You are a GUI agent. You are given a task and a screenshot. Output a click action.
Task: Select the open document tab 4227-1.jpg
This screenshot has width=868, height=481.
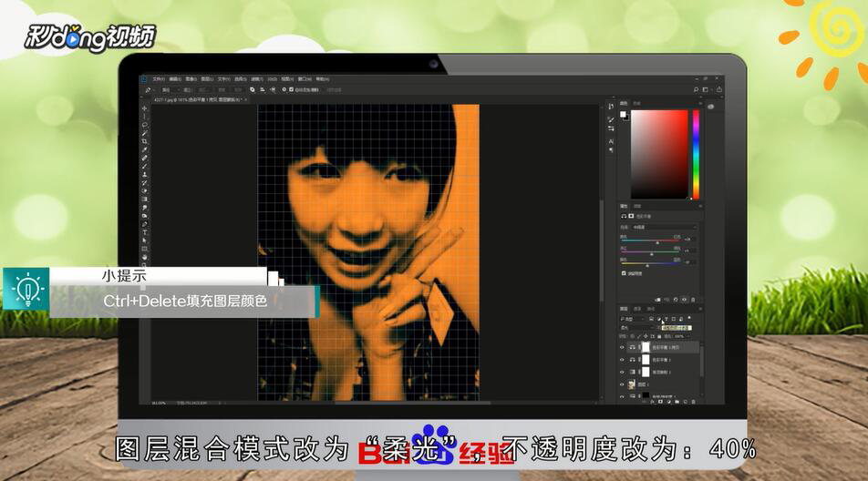tap(198, 100)
